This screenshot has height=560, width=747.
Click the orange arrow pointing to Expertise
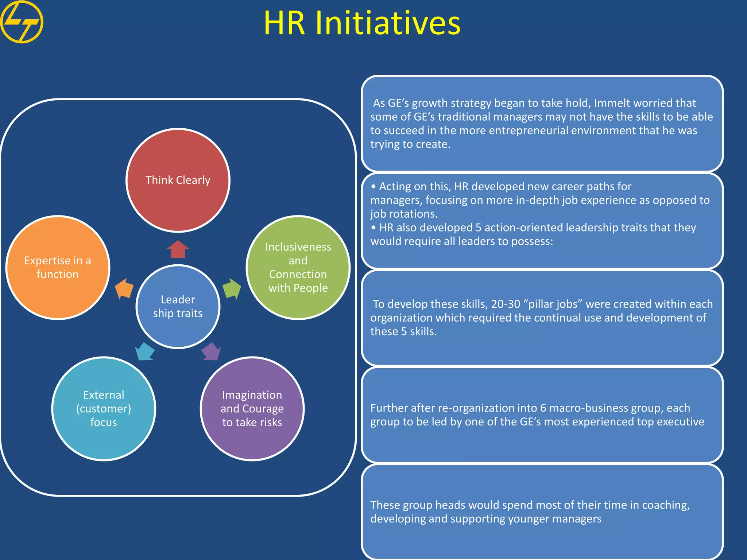pos(124,289)
